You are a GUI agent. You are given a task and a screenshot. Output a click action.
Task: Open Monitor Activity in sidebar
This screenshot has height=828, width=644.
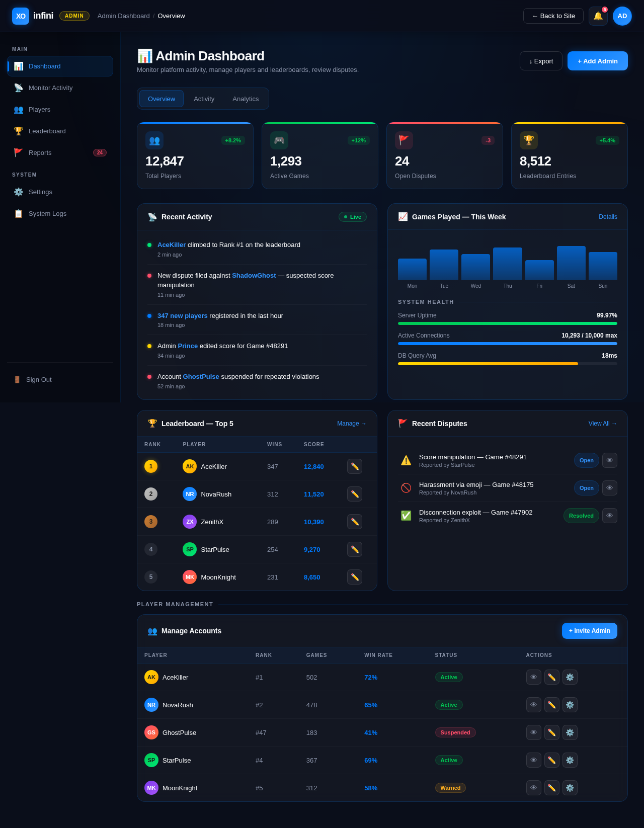coord(60,88)
